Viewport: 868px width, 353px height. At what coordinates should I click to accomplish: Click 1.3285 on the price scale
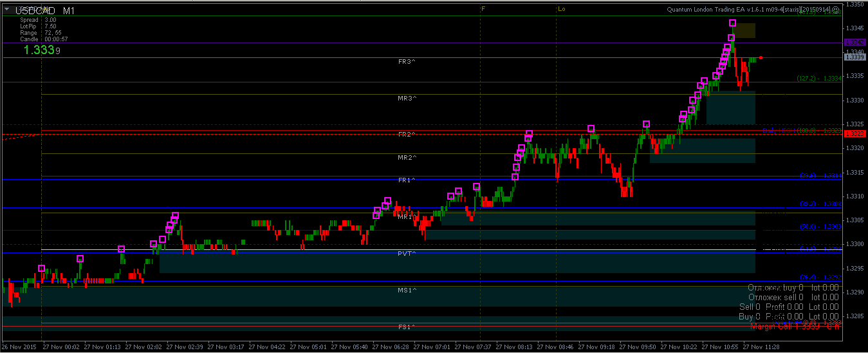click(854, 316)
